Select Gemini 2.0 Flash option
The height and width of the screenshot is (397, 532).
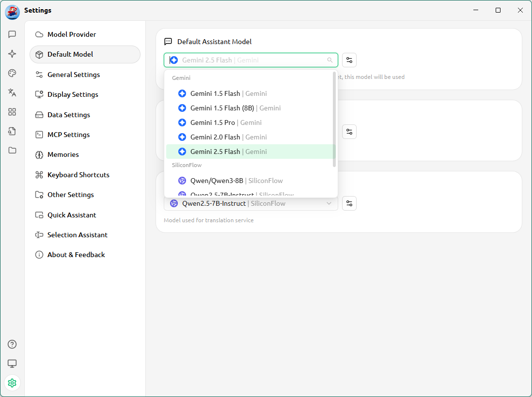click(250, 137)
